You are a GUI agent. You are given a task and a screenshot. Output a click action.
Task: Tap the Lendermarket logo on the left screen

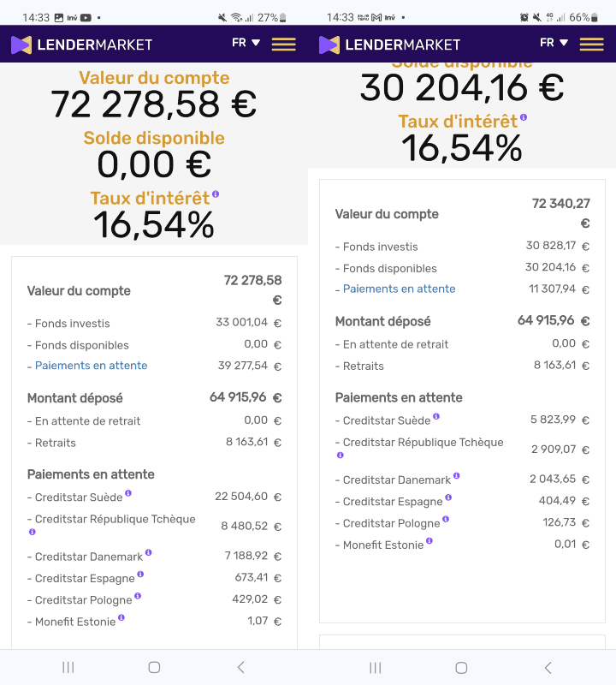pyautogui.click(x=81, y=45)
